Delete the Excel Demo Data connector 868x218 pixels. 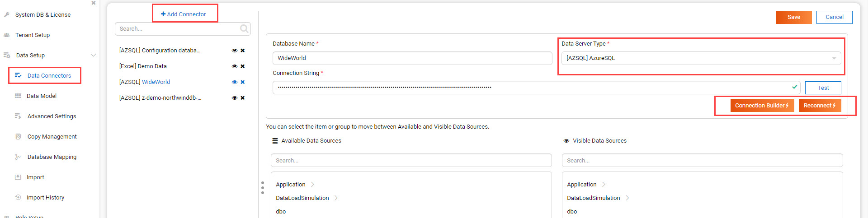243,66
